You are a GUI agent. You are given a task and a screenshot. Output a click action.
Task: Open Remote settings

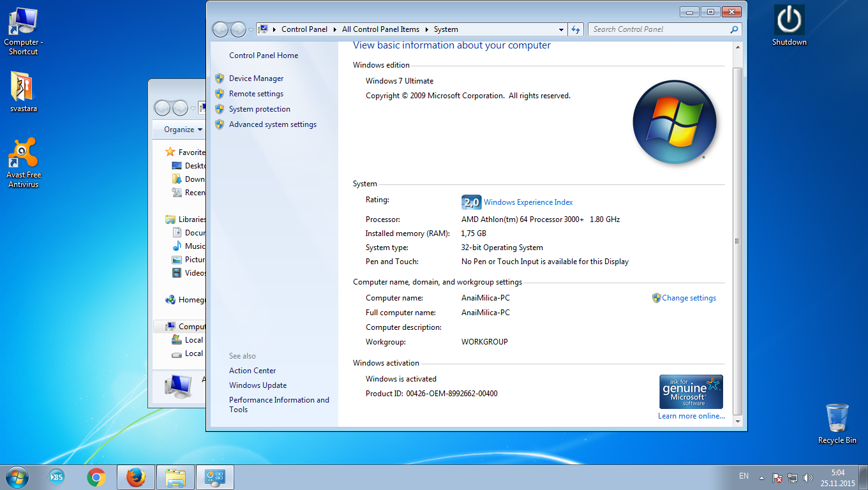257,94
